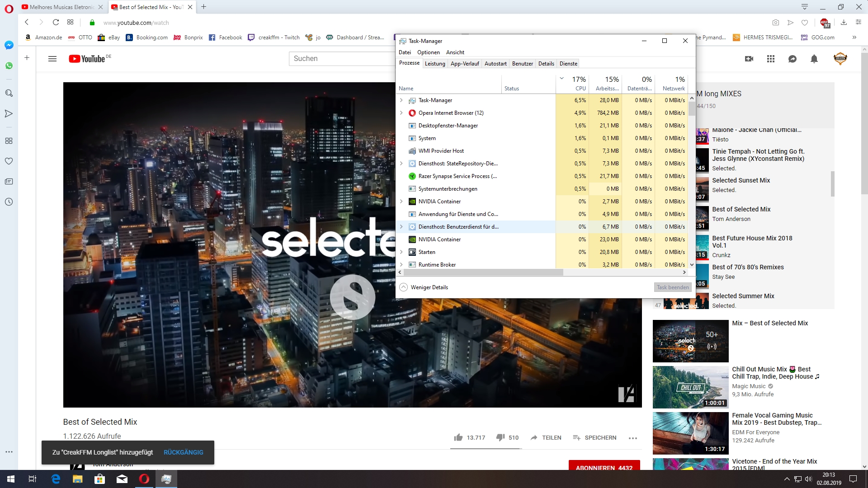Image resolution: width=868 pixels, height=488 pixels.
Task: Switch to the Leistung tab
Action: coord(435,64)
